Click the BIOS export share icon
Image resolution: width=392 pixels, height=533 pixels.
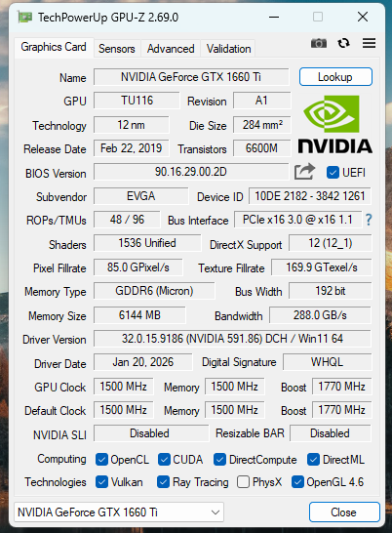[x=304, y=172]
